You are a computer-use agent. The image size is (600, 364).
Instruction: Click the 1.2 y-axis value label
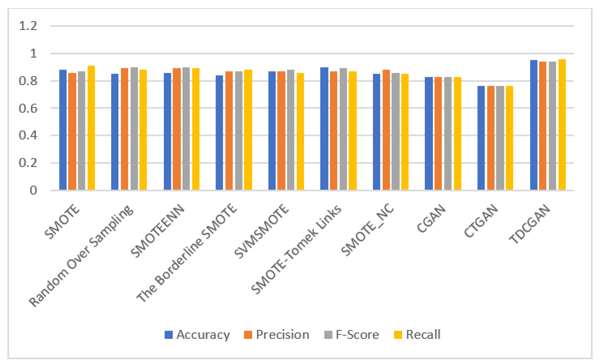(28, 26)
